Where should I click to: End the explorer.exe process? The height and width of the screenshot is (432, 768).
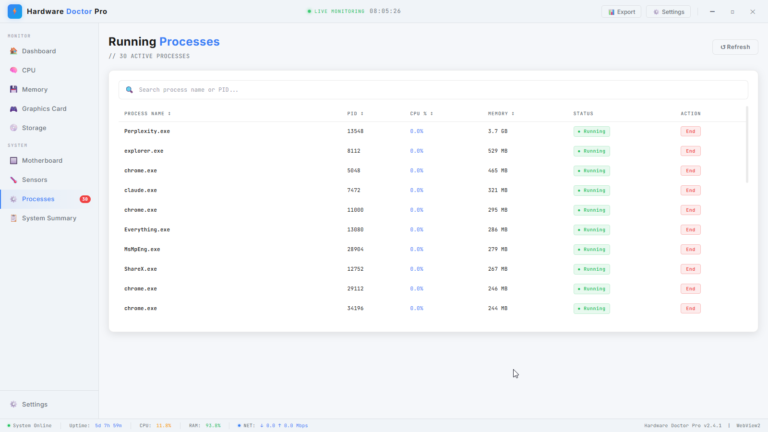pos(690,151)
